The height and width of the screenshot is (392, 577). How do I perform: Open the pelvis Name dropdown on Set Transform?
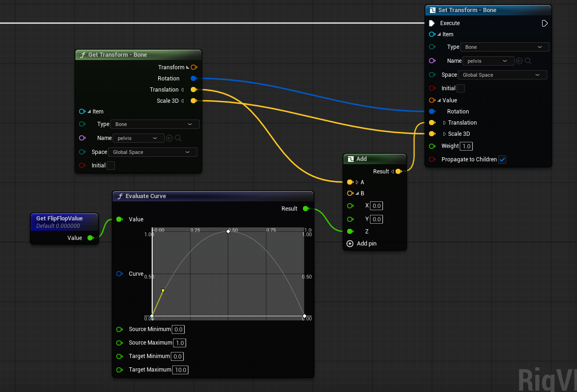(488, 60)
